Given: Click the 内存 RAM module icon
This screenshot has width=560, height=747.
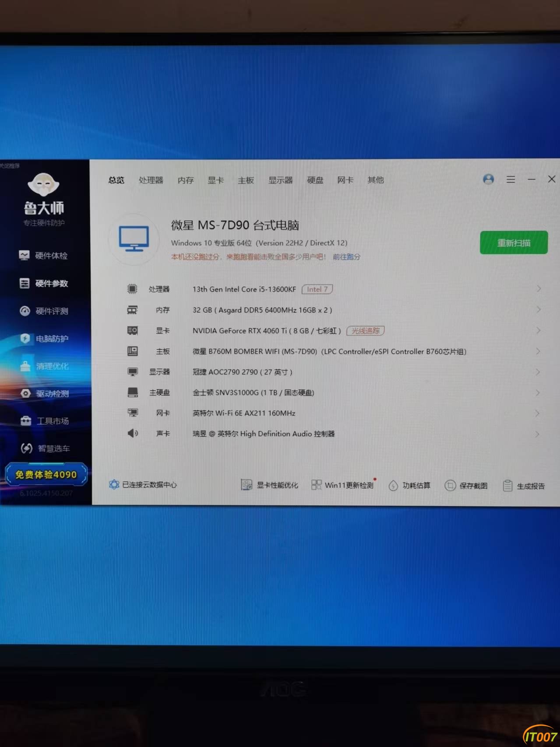Looking at the screenshot, I should [132, 310].
